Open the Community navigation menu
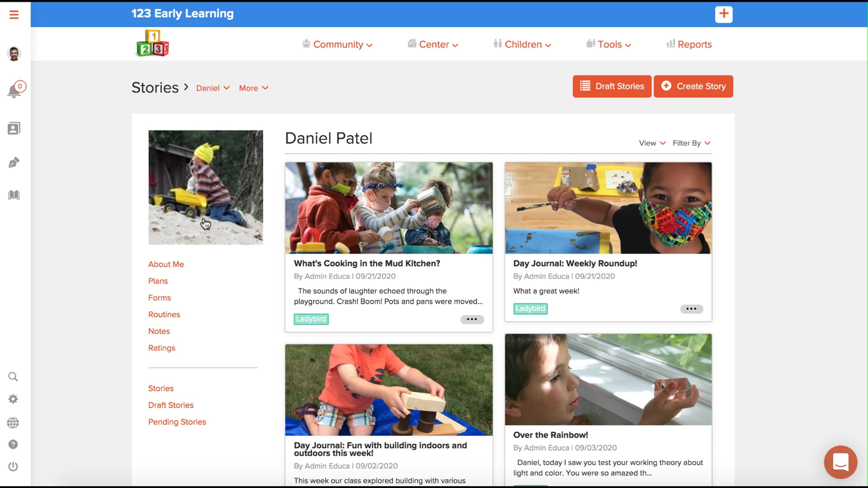This screenshot has height=488, width=868. (337, 44)
